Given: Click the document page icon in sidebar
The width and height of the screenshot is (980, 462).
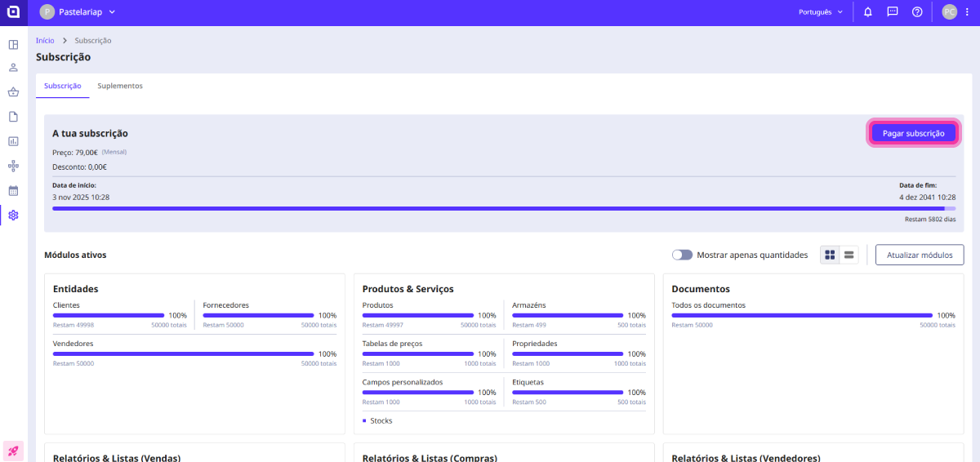Looking at the screenshot, I should (x=13, y=117).
